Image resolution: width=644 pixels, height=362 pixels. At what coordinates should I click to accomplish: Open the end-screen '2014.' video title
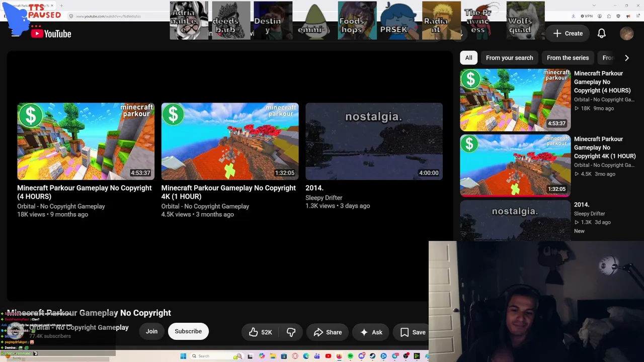coord(314,188)
